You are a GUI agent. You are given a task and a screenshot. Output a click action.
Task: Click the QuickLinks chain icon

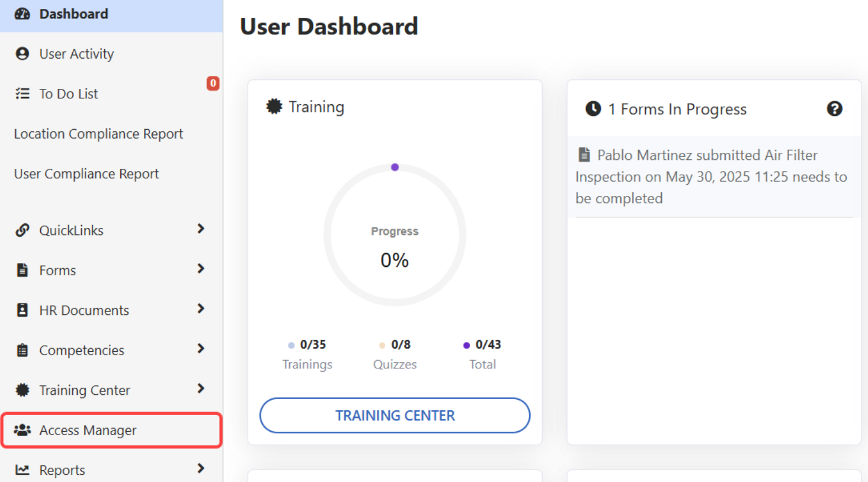23,230
